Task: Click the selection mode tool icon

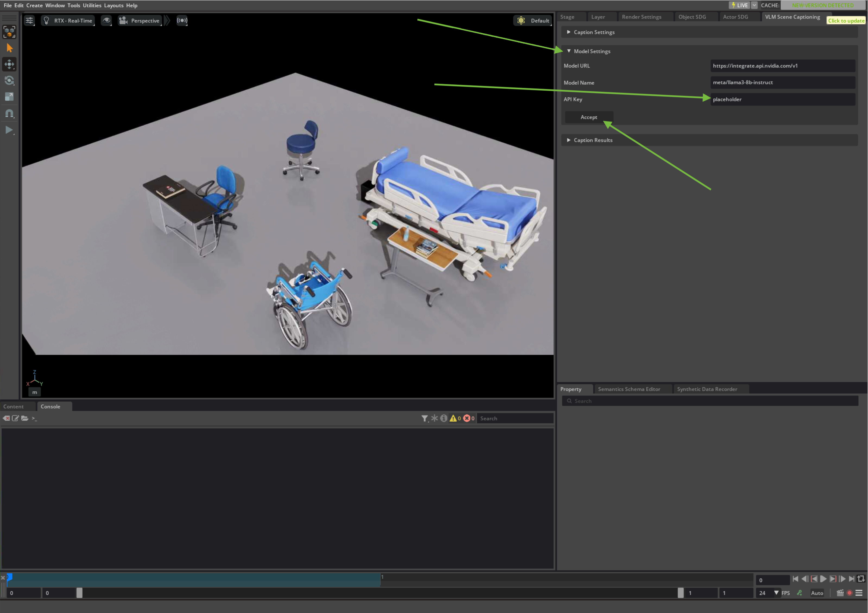Action: [9, 32]
